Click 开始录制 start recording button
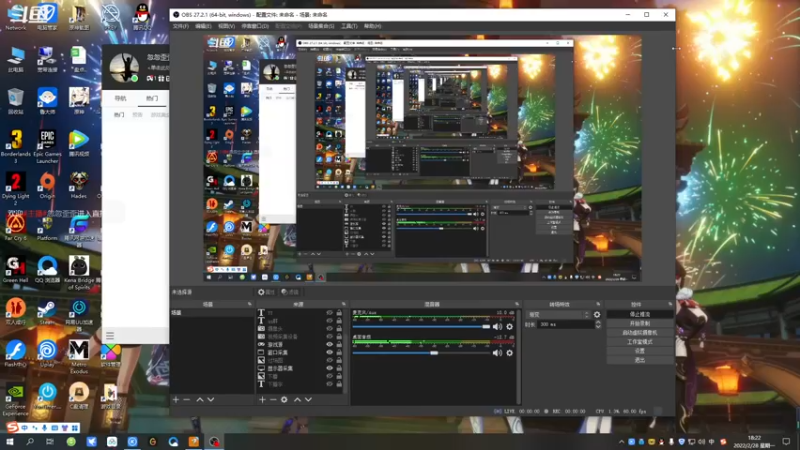 640,323
